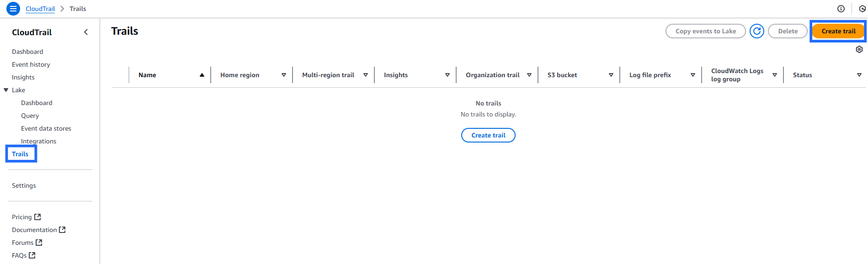Open Trails in the sidebar
This screenshot has height=264, width=868.
pos(20,154)
